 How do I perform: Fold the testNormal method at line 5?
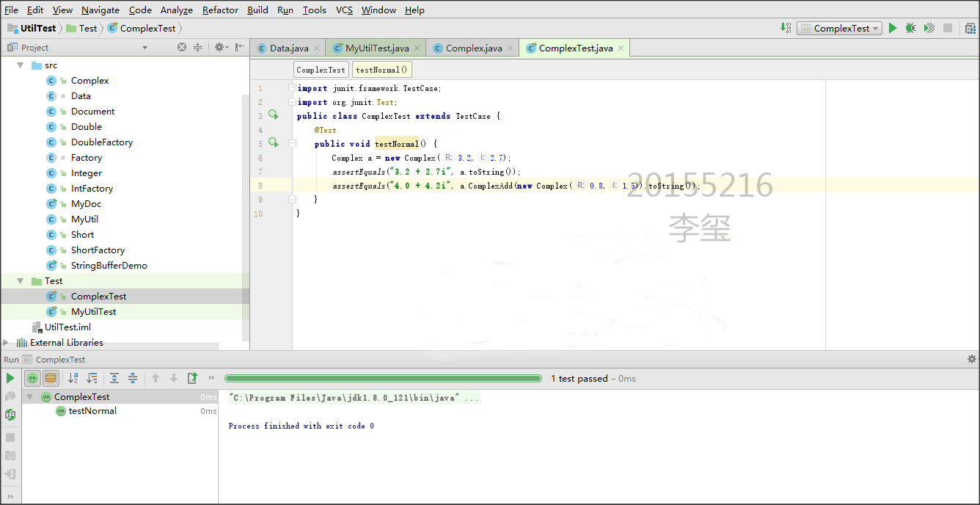click(292, 144)
